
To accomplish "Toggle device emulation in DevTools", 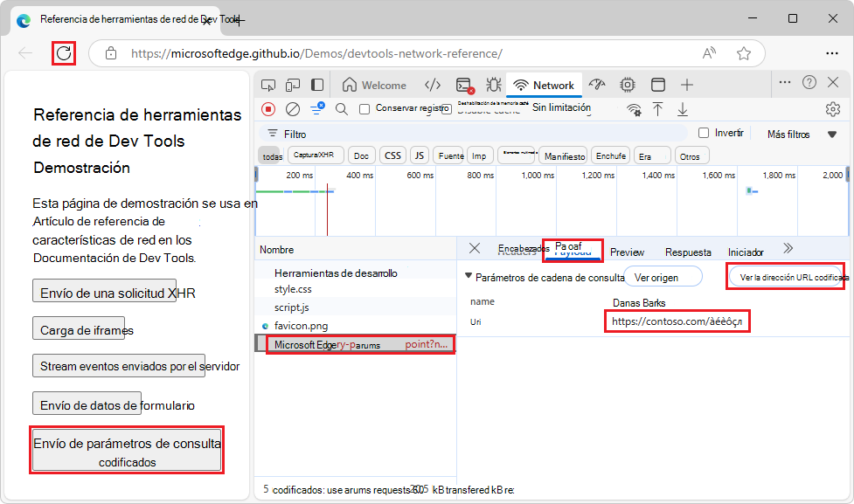I will click(x=293, y=85).
